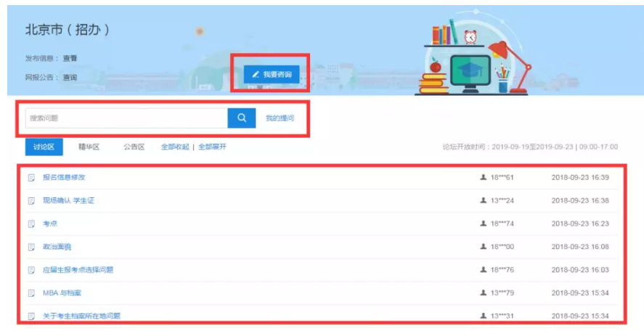Click the document icon beside MBA 与档案
Screen dimensions: 644x336
tap(31, 293)
